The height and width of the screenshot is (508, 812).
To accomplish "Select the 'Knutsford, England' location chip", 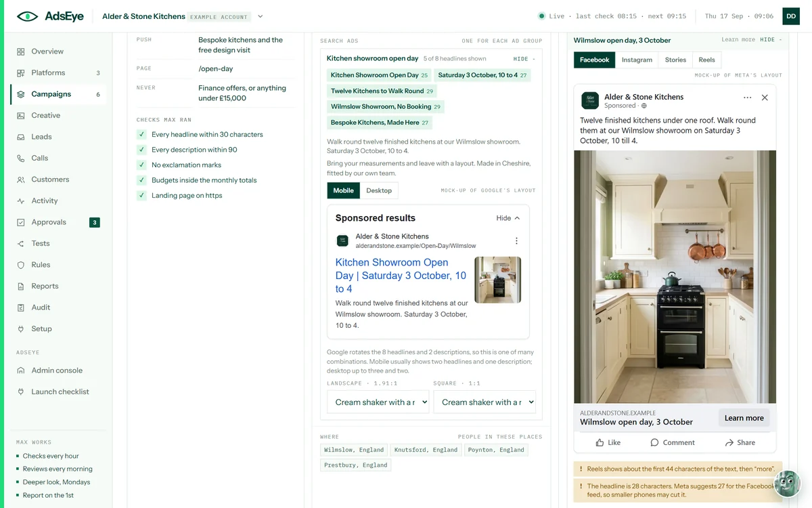I will (x=426, y=450).
